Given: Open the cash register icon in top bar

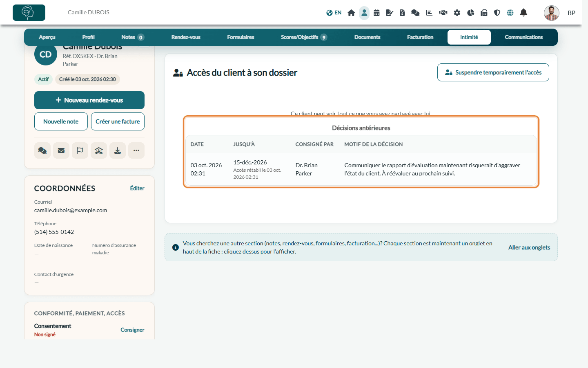Looking at the screenshot, I should tap(484, 13).
